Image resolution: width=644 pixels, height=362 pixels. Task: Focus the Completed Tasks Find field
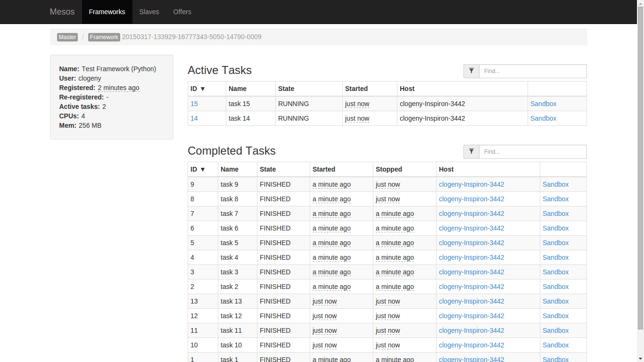533,152
